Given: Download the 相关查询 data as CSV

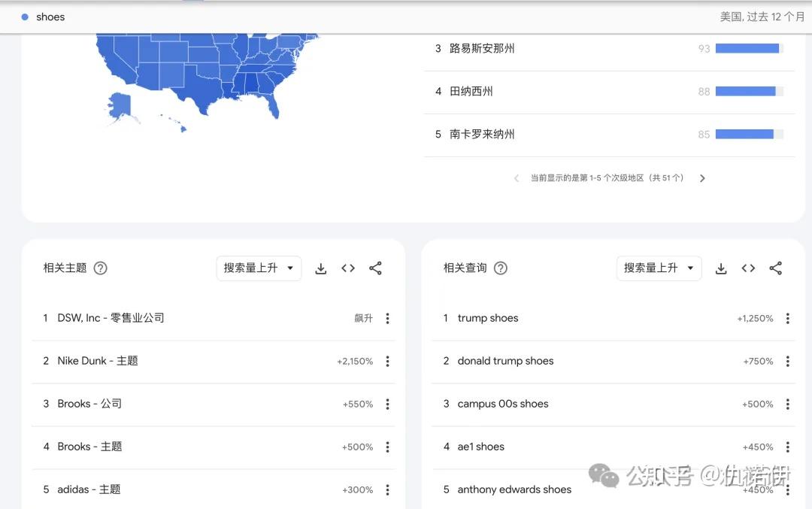Looking at the screenshot, I should tap(721, 268).
